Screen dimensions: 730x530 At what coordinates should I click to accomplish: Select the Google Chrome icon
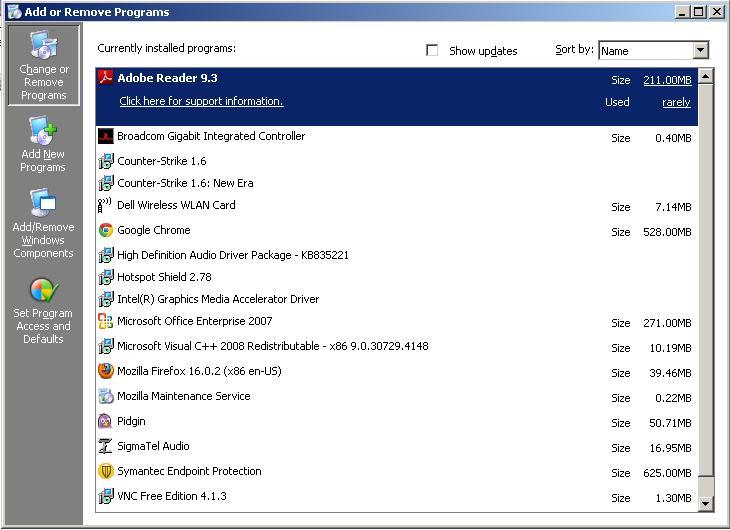[x=106, y=230]
